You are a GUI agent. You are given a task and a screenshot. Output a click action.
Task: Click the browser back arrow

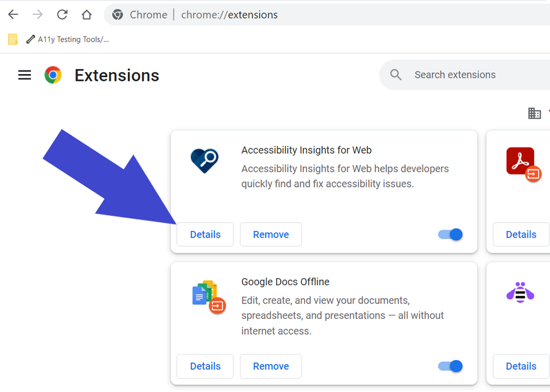point(13,14)
